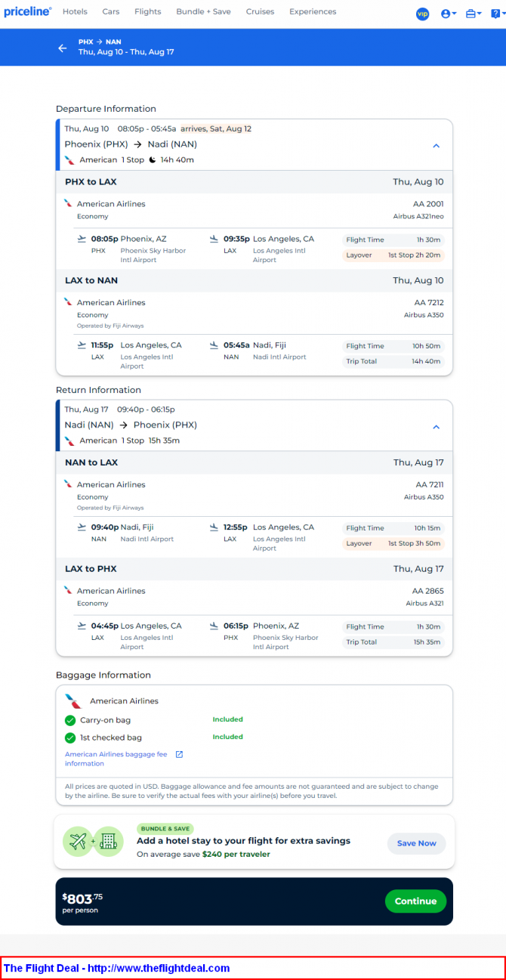The image size is (506, 980).
Task: Open the Cruises tab
Action: (x=261, y=12)
